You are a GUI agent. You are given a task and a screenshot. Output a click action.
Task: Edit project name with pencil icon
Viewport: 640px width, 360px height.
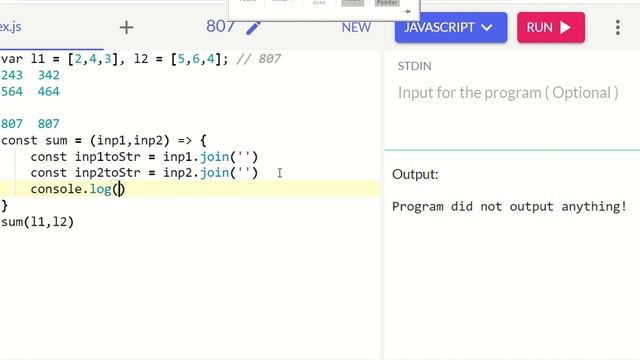tap(253, 28)
